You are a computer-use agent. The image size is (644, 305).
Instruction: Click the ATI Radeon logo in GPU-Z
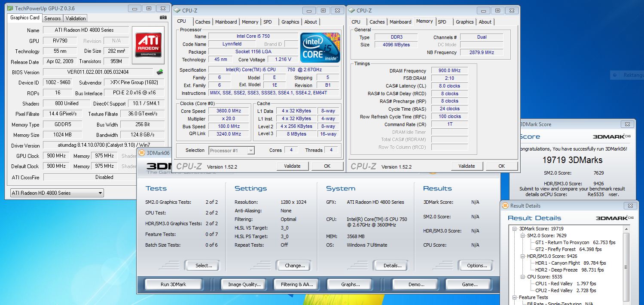(x=149, y=44)
